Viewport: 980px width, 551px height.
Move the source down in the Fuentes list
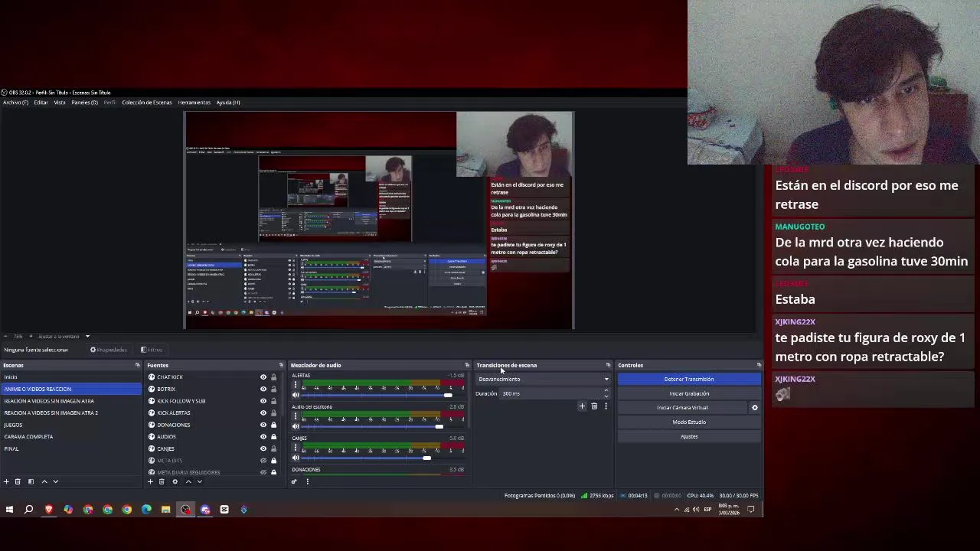point(200,481)
